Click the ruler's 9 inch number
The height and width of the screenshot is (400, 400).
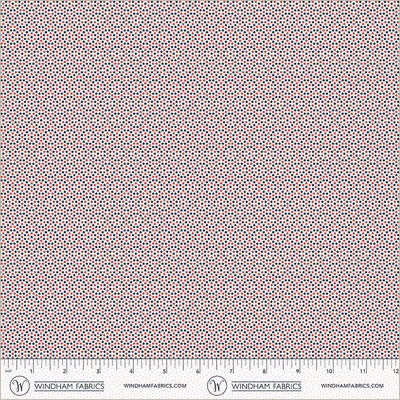click(x=298, y=371)
